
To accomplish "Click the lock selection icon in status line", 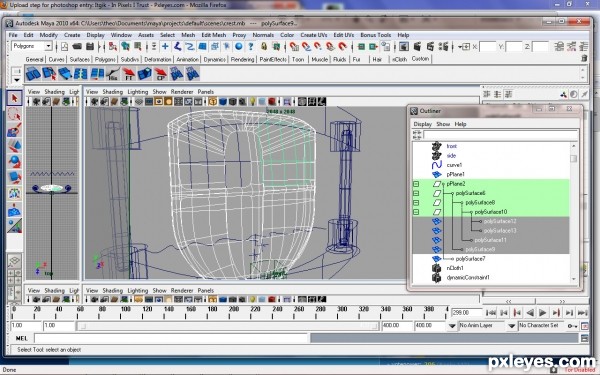I will [264, 47].
